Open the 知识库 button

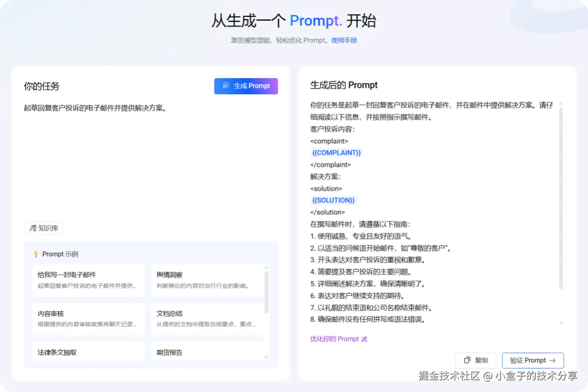pos(44,228)
